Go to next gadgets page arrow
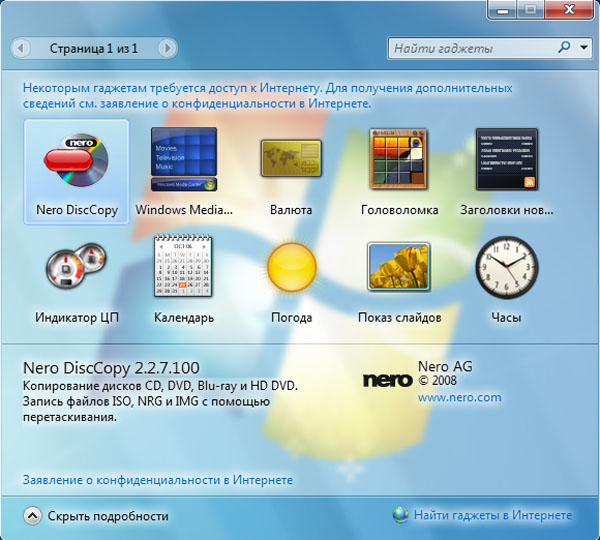Image resolution: width=600 pixels, height=540 pixels. coord(167,48)
